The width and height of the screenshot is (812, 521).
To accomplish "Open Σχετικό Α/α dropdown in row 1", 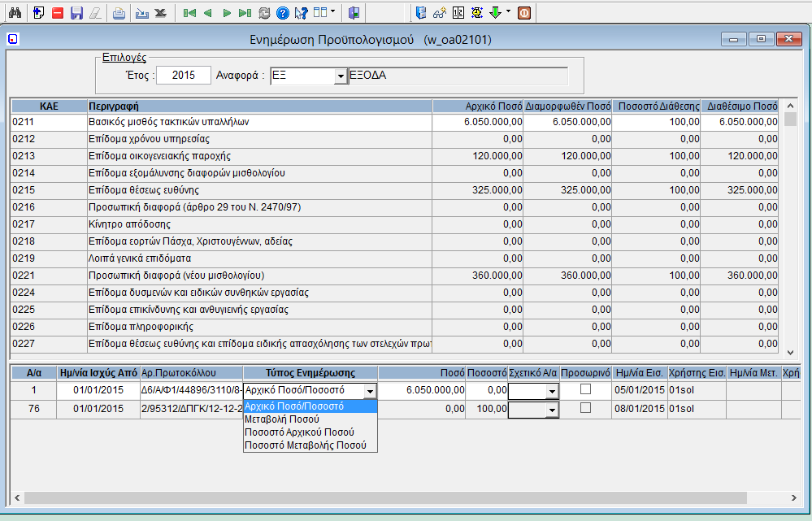I will click(552, 392).
